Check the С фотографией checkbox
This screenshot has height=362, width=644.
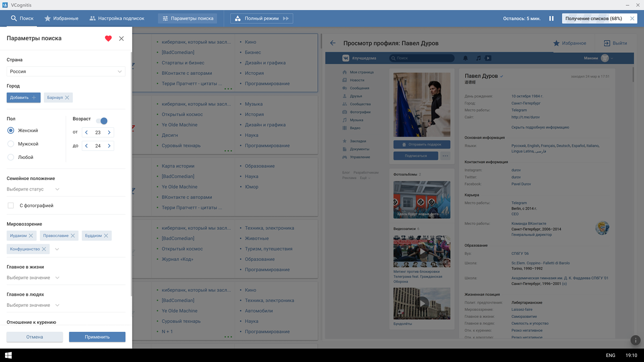(x=11, y=206)
